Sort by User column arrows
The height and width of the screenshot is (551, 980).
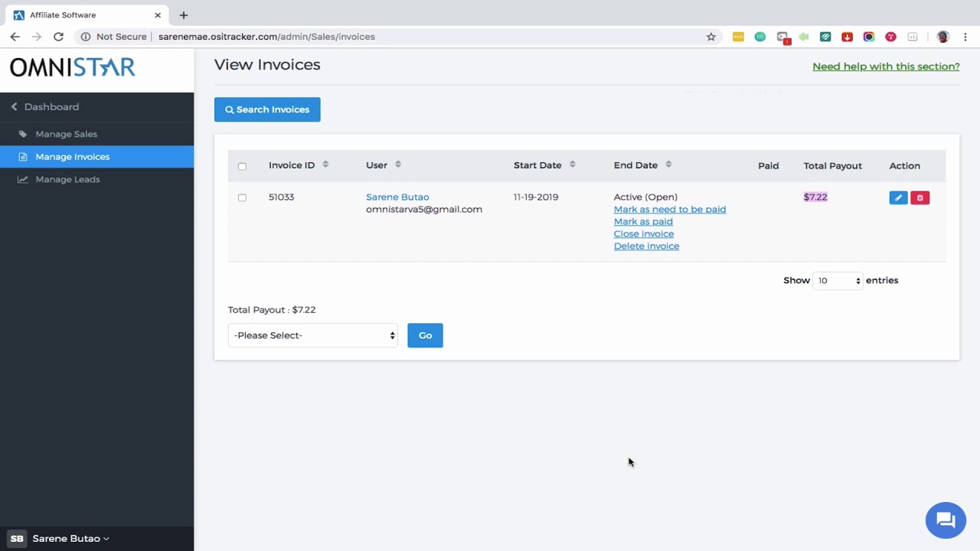tap(398, 165)
